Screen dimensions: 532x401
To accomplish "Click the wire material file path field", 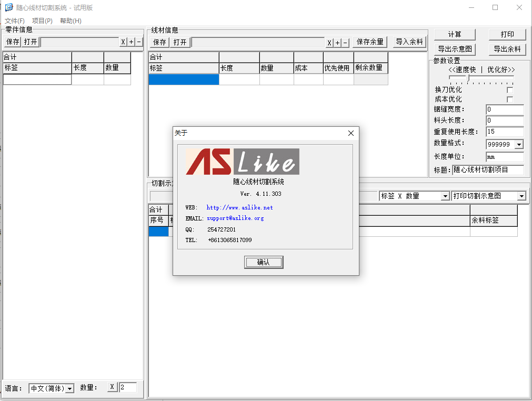I will coord(258,43).
